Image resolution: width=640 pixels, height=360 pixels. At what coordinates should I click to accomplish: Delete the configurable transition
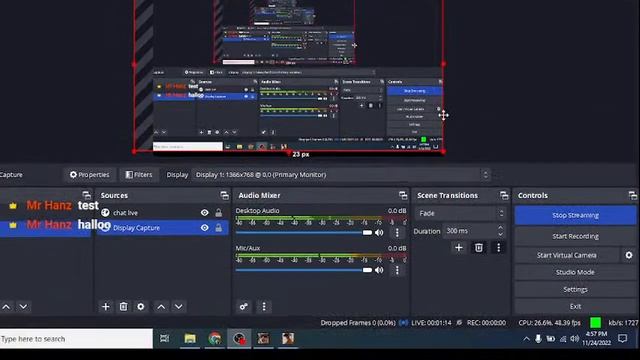479,248
